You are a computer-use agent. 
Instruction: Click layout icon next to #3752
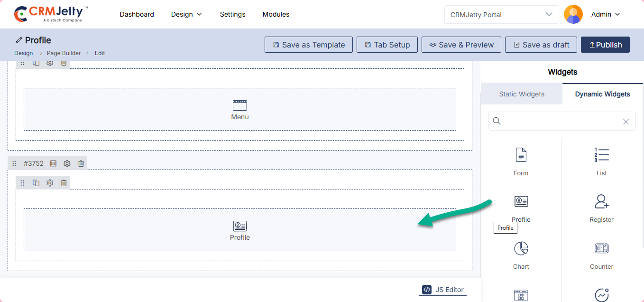53,163
